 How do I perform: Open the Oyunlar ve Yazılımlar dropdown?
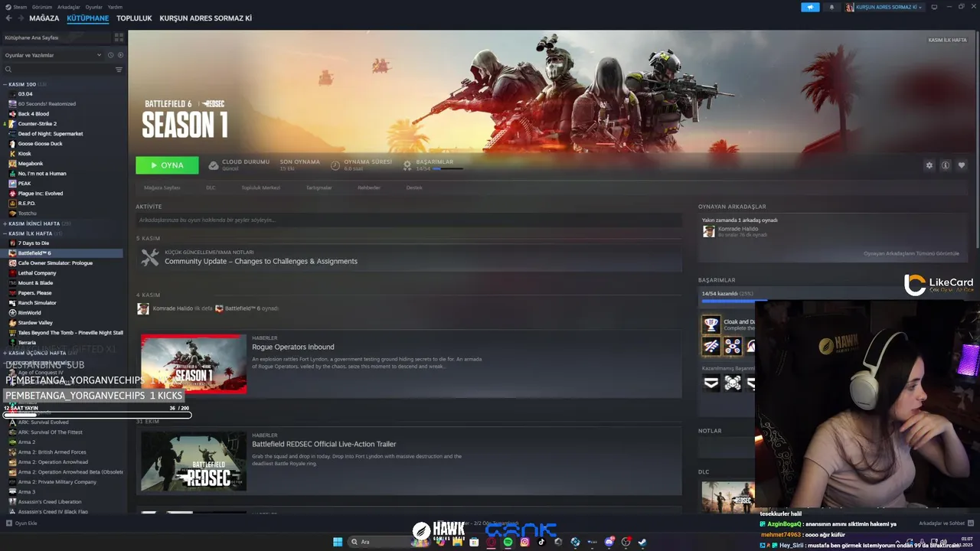[53, 55]
